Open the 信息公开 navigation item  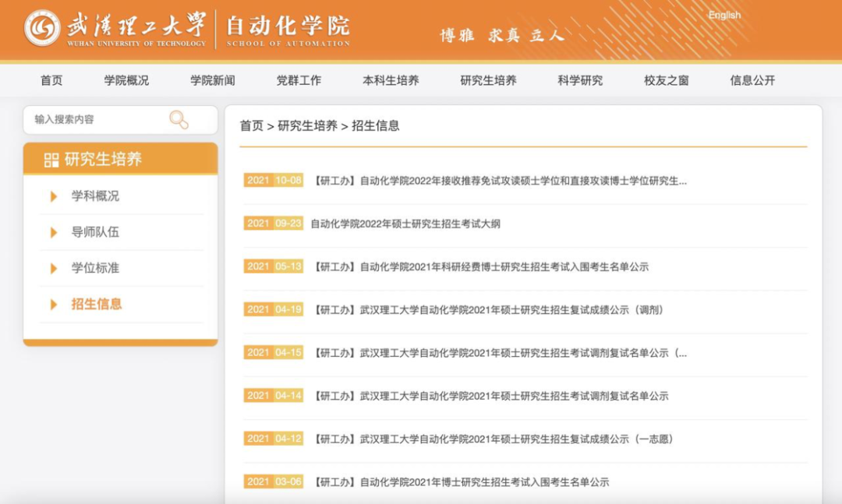tap(752, 80)
